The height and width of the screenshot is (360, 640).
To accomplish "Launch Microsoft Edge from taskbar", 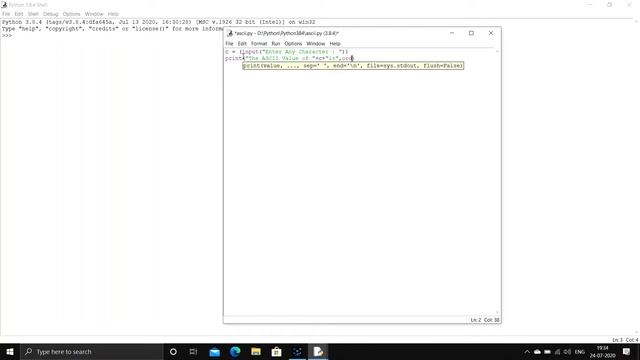I will pyautogui.click(x=235, y=351).
